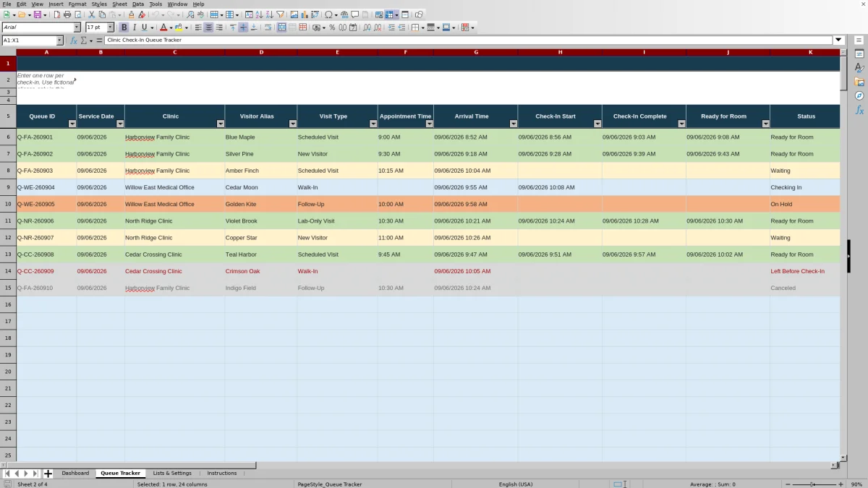This screenshot has height=488, width=868.
Task: Select cell with 'Golden Kite'
Action: click(261, 205)
